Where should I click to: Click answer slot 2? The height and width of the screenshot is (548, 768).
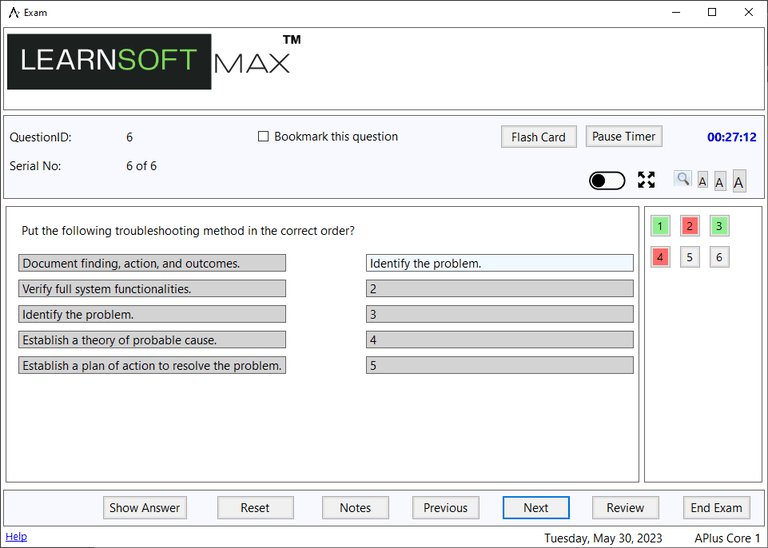(x=500, y=288)
